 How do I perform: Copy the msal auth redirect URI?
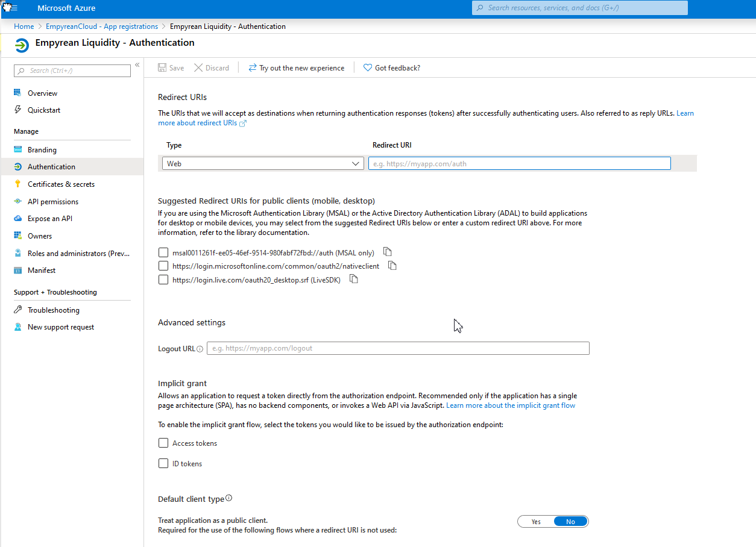pos(388,252)
